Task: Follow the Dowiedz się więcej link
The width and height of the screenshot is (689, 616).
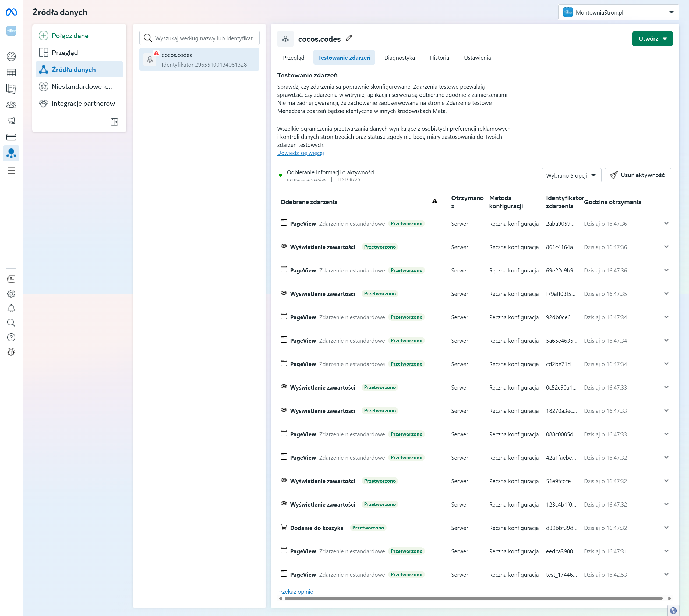Action: [300, 153]
